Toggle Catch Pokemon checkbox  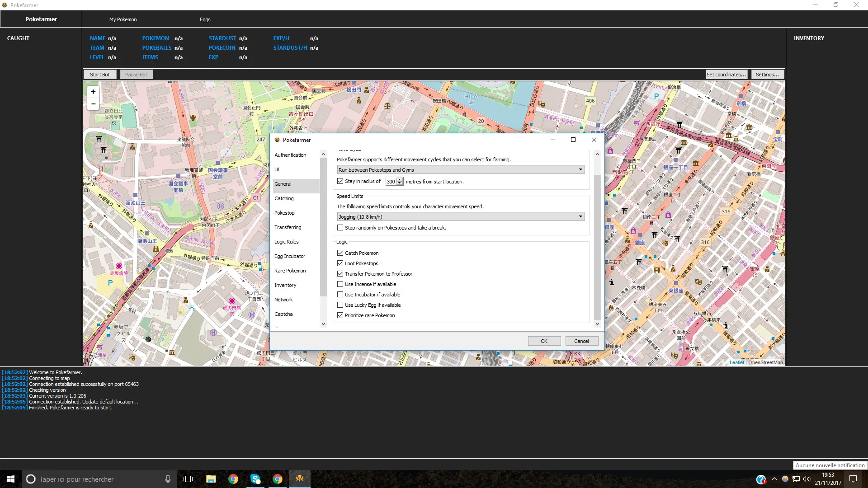[340, 253]
